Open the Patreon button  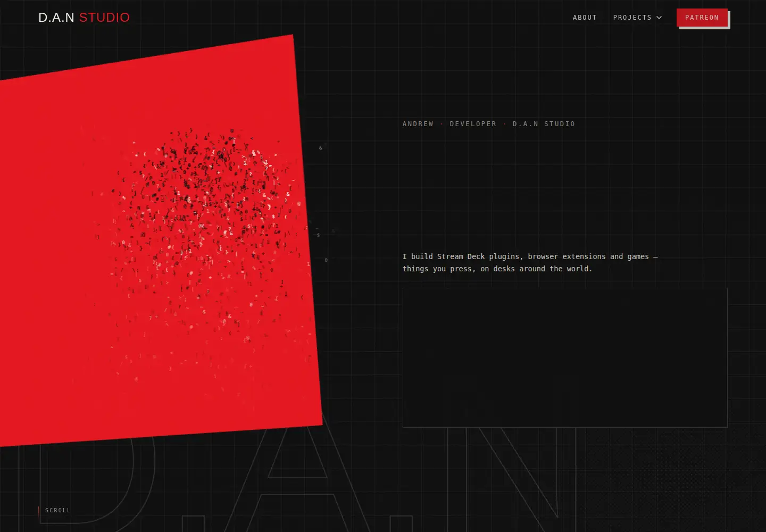coord(702,18)
